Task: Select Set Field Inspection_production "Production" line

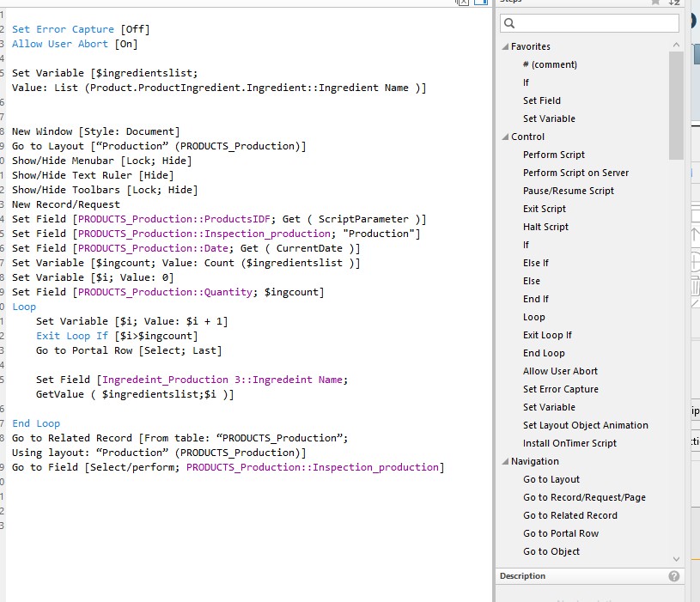Action: pyautogui.click(x=216, y=234)
